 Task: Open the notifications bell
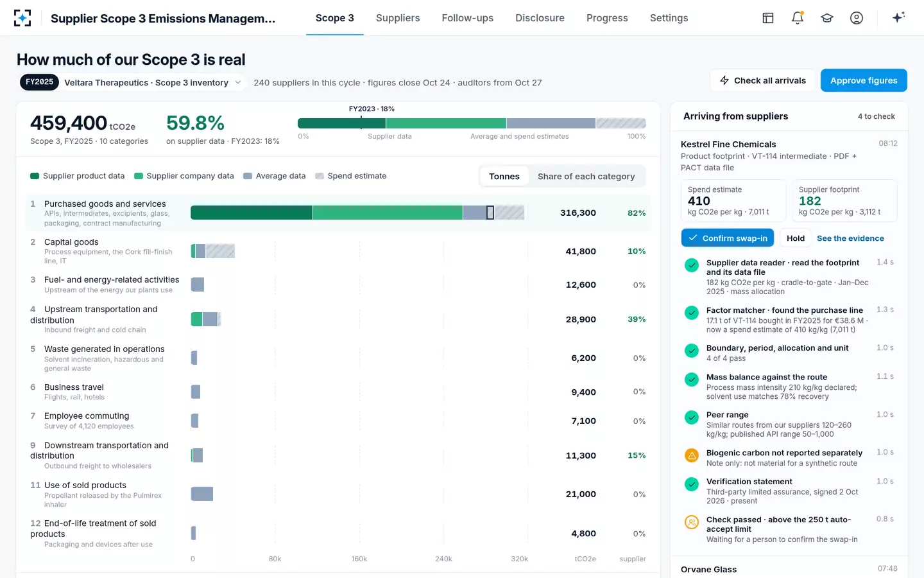tap(798, 18)
